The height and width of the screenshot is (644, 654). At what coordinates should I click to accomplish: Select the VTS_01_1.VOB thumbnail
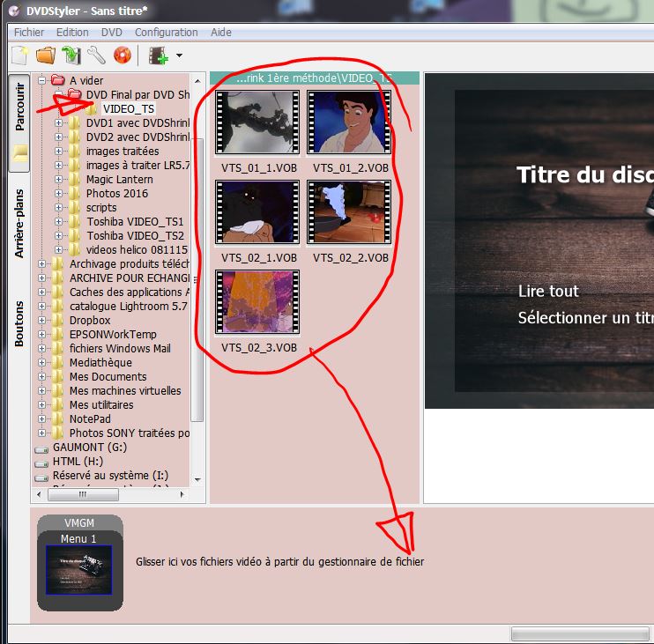tap(257, 122)
